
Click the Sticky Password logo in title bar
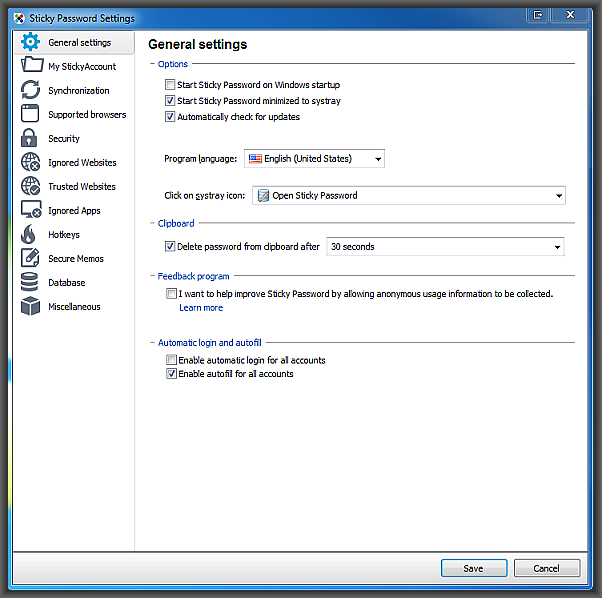tap(19, 18)
